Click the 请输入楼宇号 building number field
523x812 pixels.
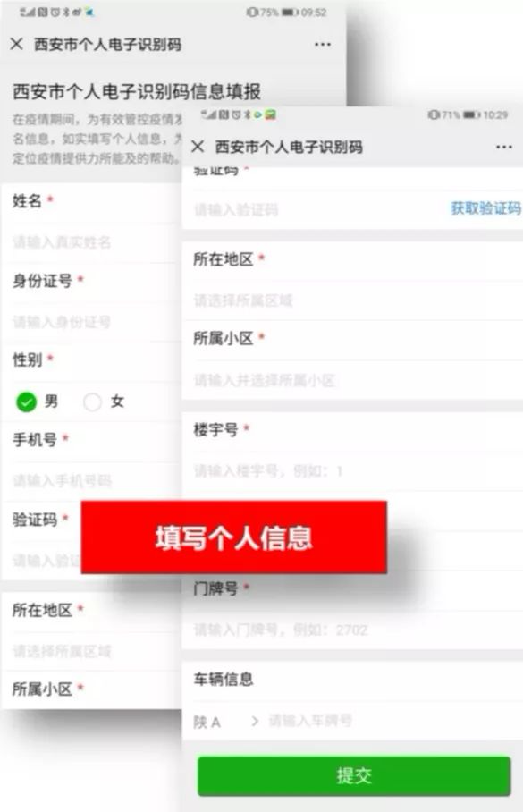click(352, 470)
